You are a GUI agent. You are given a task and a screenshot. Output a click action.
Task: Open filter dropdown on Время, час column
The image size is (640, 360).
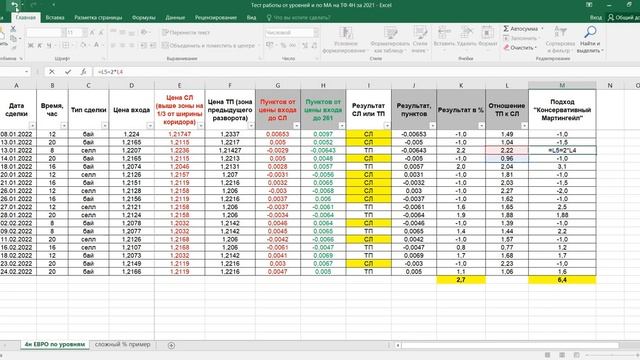(x=64, y=126)
